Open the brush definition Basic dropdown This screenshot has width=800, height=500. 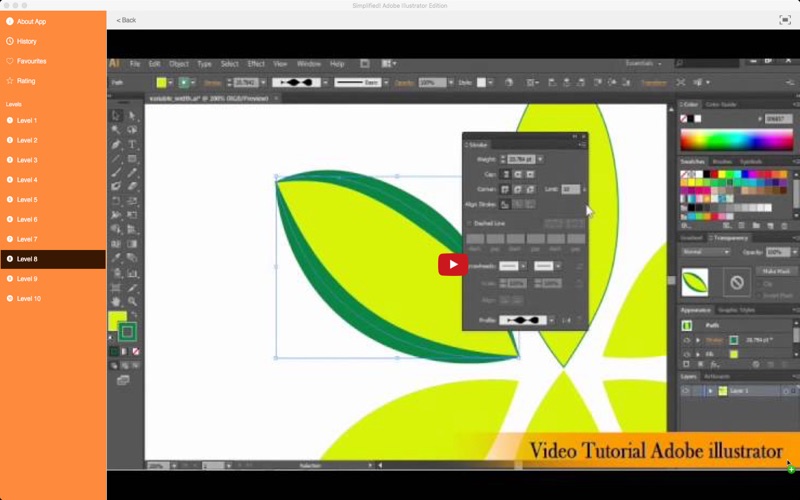click(x=386, y=83)
